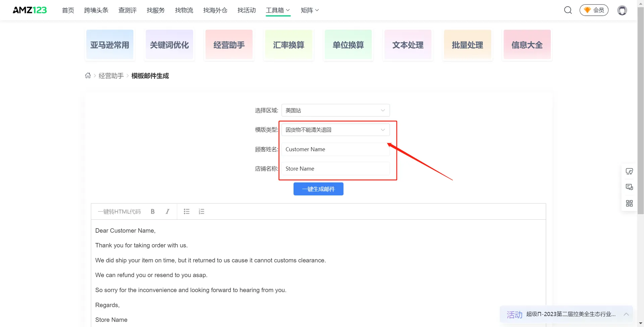The image size is (644, 327).
Task: Open 跨境头条 navigation item
Action: tap(96, 10)
